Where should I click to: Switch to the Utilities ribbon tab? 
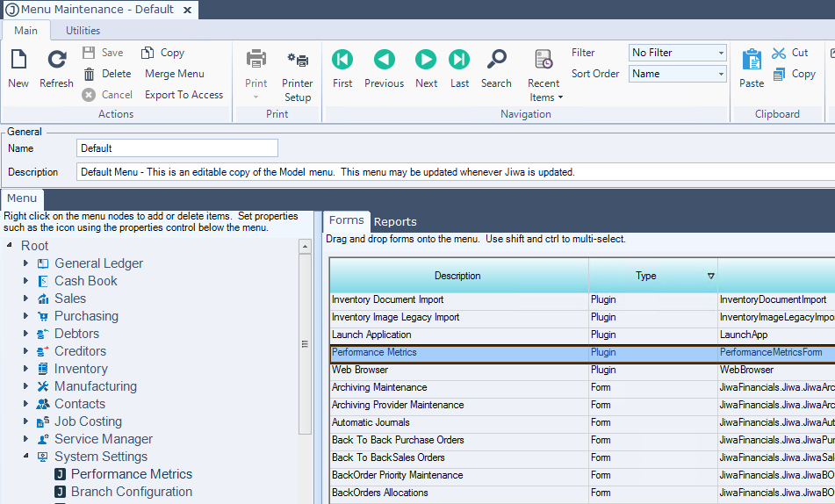click(x=83, y=31)
